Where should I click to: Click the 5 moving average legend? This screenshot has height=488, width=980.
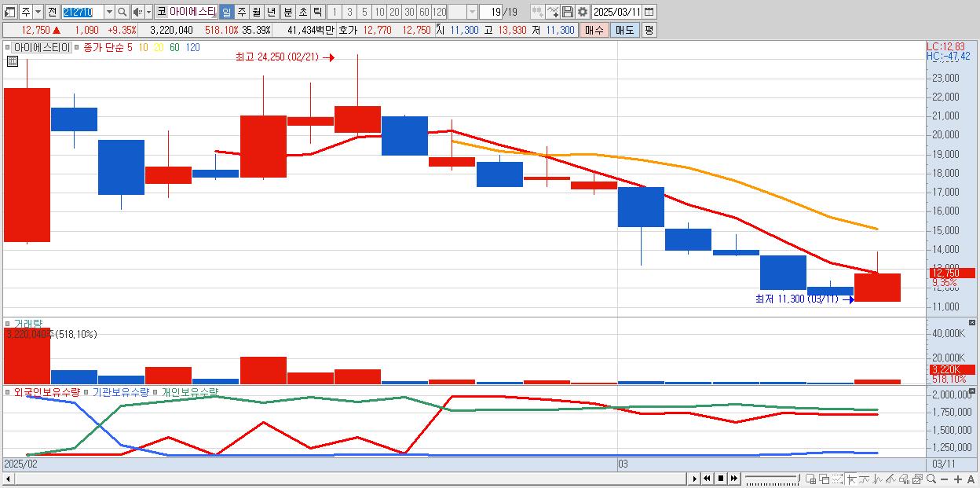click(130, 47)
